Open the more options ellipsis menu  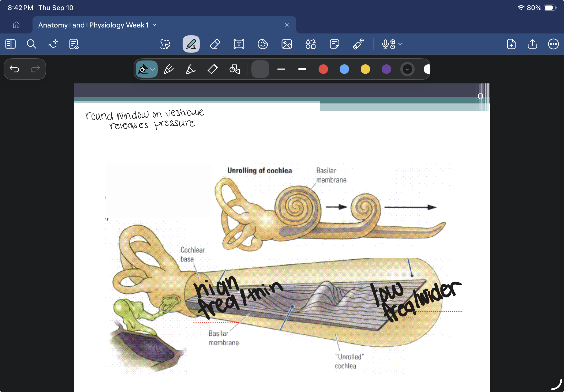click(x=553, y=44)
